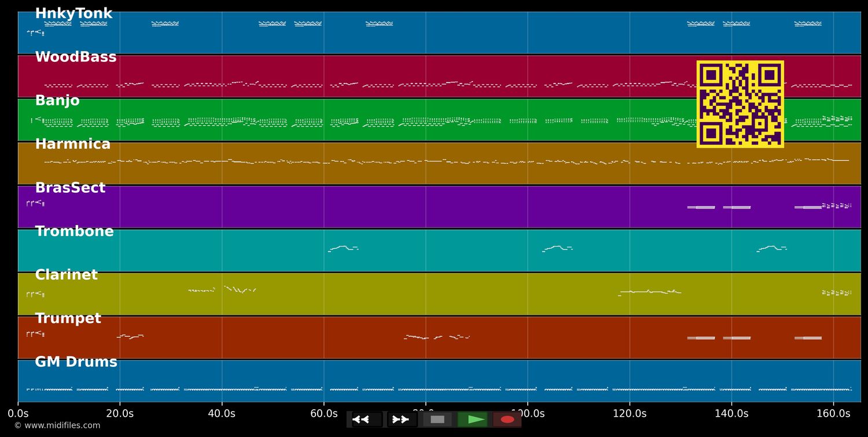
Task: Hit the red record button
Action: pos(507,420)
